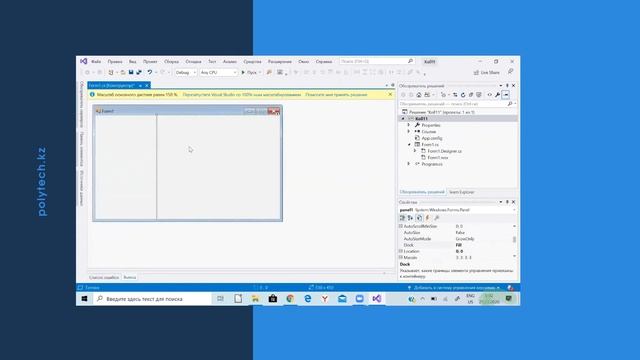Click the Start run button
Screen dimensions: 640x360
click(x=249, y=72)
